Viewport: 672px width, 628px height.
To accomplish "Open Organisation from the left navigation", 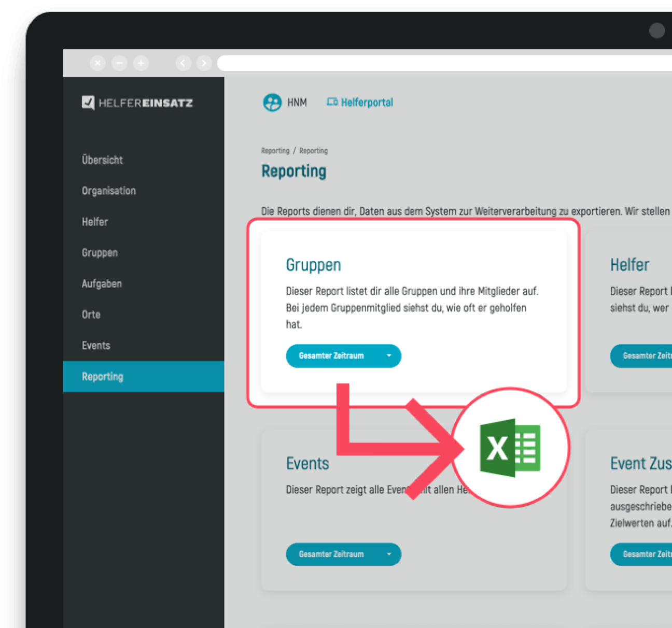I will pyautogui.click(x=108, y=191).
